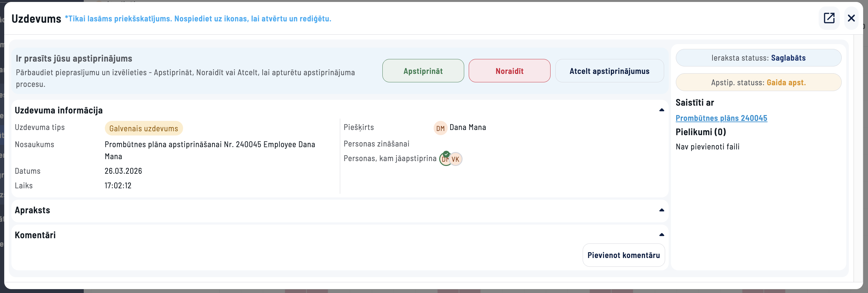Click the Komentāri section header
The image size is (868, 293).
pos(35,235)
